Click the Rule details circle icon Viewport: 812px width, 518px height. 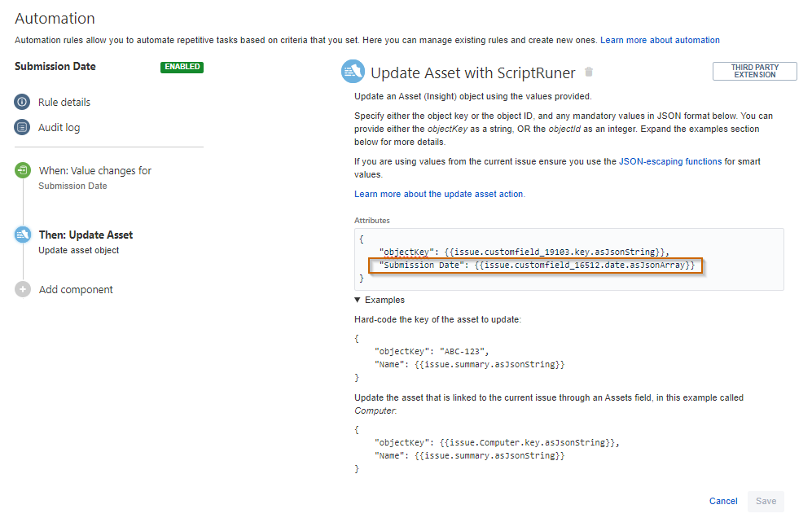pyautogui.click(x=22, y=102)
